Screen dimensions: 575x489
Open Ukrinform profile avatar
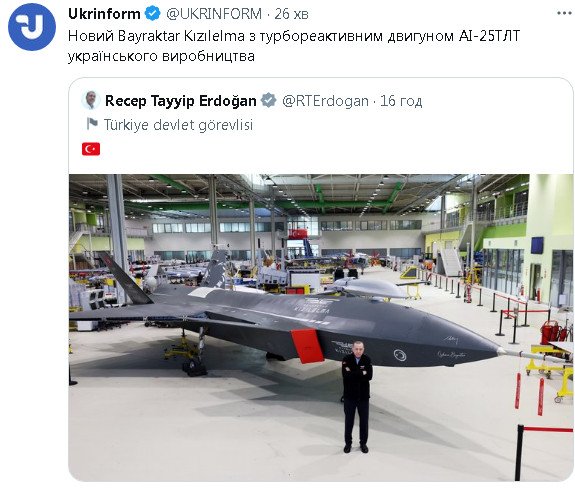click(x=32, y=27)
